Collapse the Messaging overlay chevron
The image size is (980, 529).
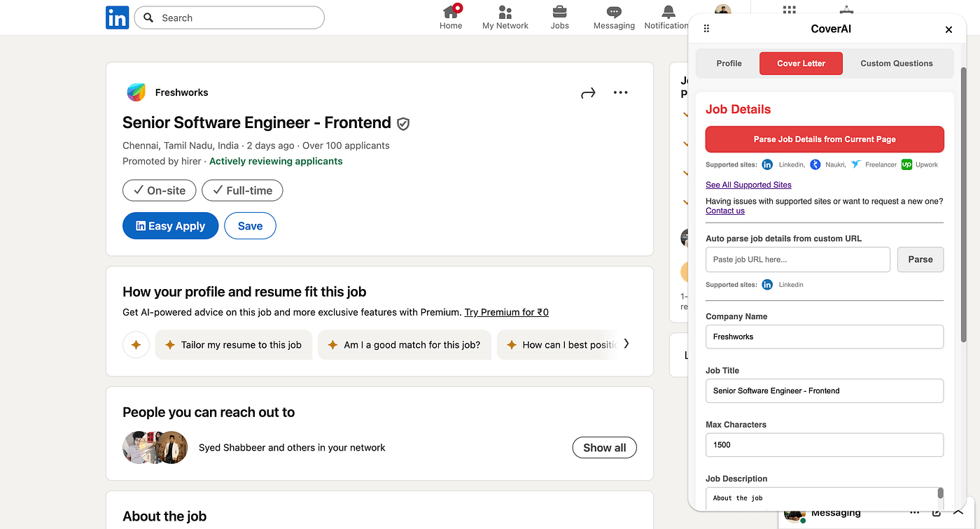958,513
